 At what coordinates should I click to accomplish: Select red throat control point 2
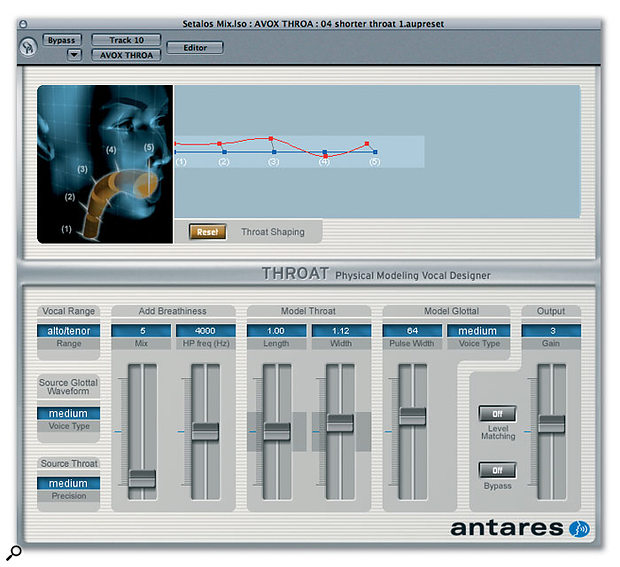[x=219, y=144]
